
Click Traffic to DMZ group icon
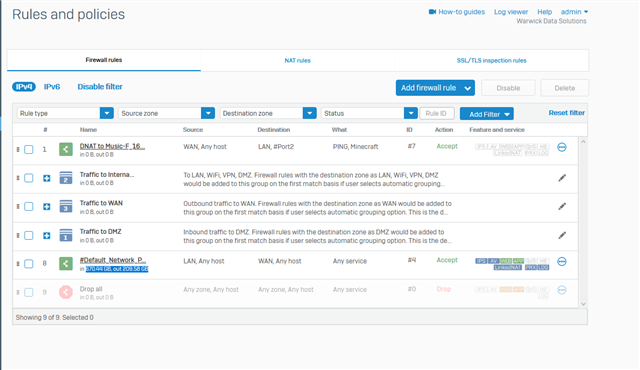pyautogui.click(x=66, y=235)
